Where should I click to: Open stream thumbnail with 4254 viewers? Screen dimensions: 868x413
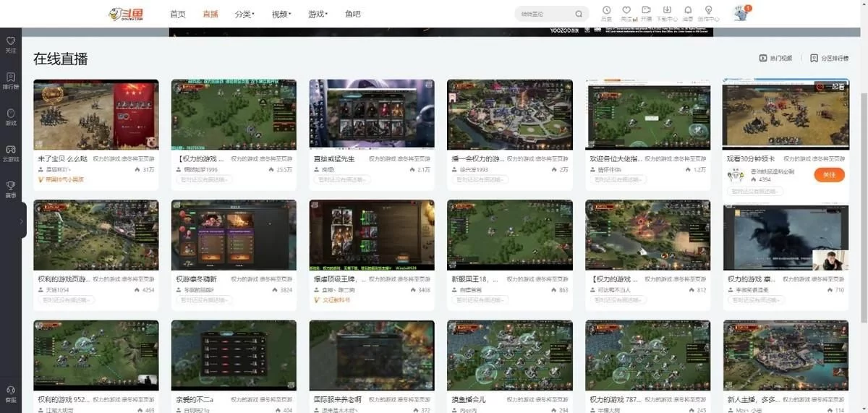pyautogui.click(x=96, y=235)
